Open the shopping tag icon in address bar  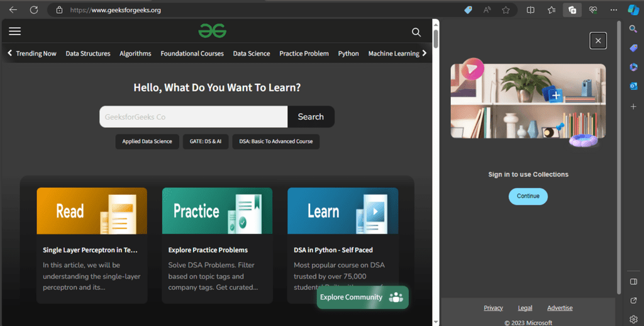[468, 10]
